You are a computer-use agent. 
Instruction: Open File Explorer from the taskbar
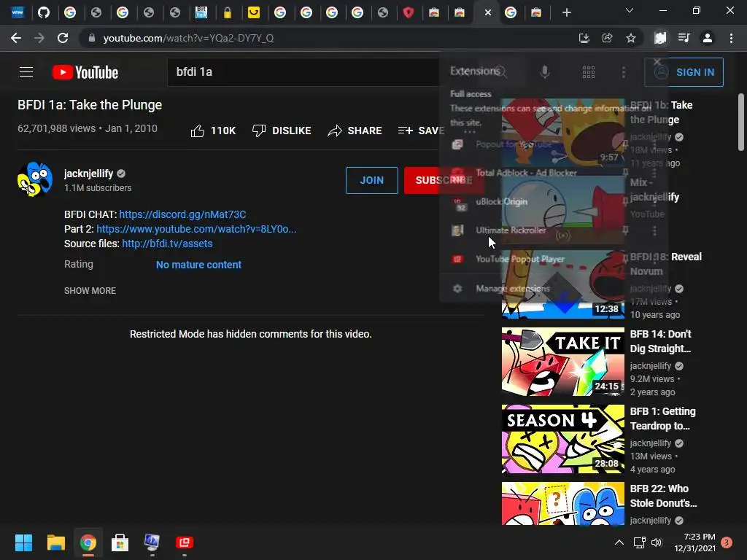[x=55, y=542]
